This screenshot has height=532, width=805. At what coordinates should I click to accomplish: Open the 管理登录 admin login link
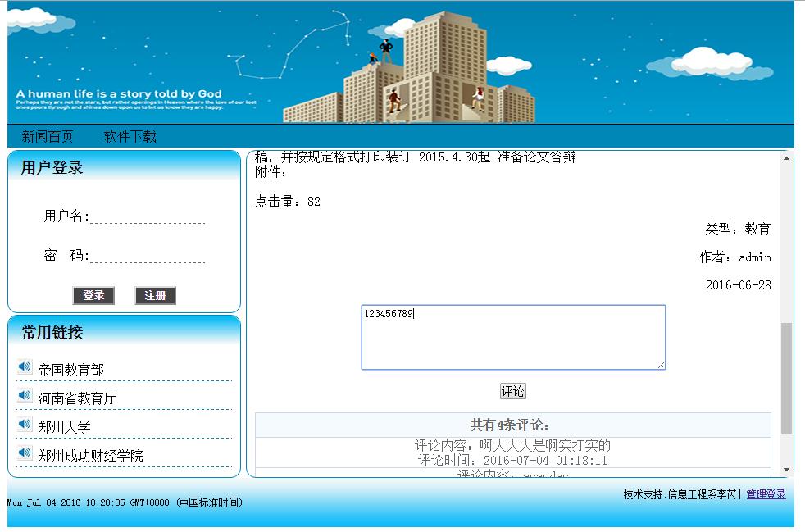765,494
